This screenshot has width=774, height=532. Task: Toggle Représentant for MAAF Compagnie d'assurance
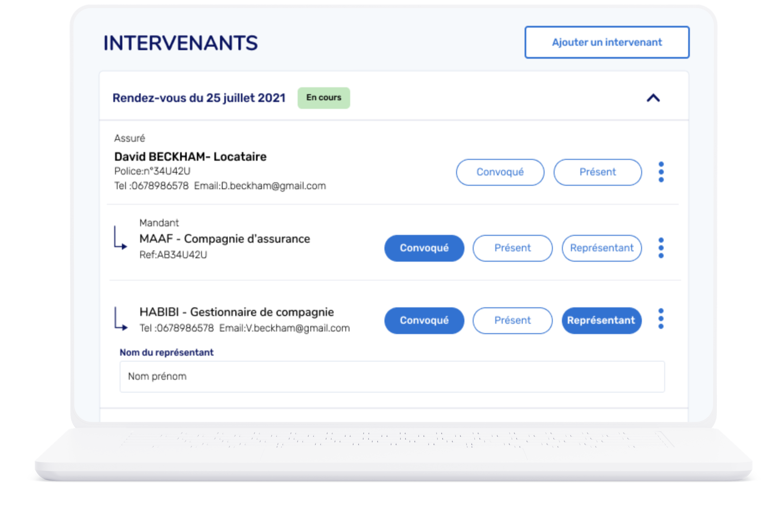[x=602, y=248]
